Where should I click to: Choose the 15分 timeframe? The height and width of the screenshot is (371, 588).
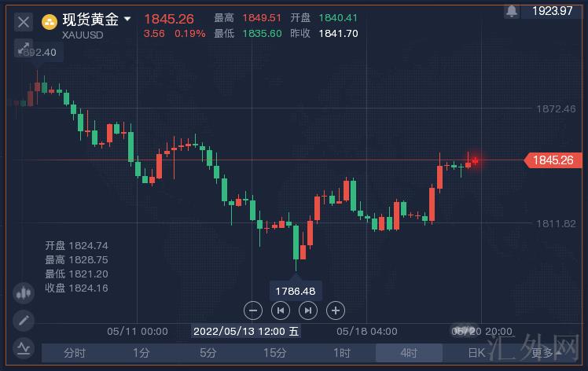275,354
